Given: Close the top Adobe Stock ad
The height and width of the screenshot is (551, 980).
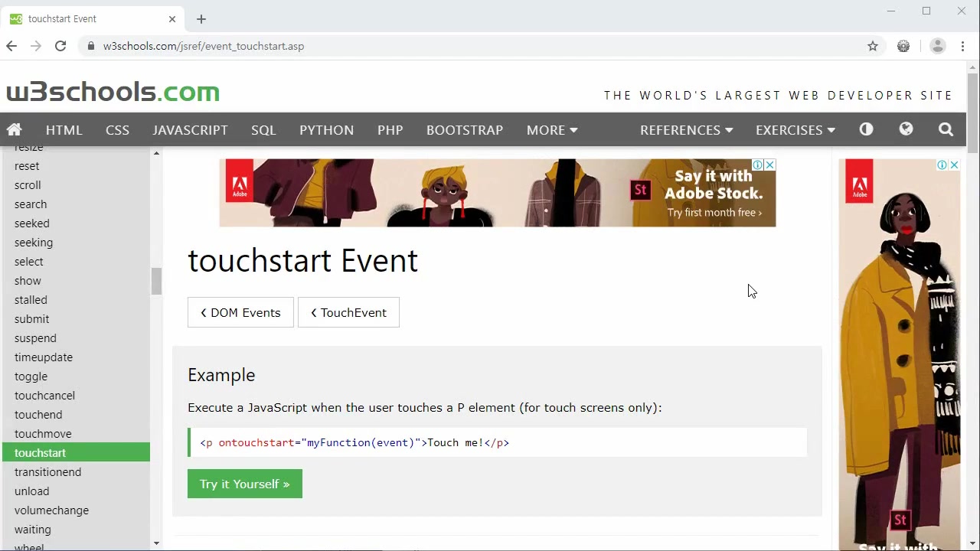Looking at the screenshot, I should [769, 165].
